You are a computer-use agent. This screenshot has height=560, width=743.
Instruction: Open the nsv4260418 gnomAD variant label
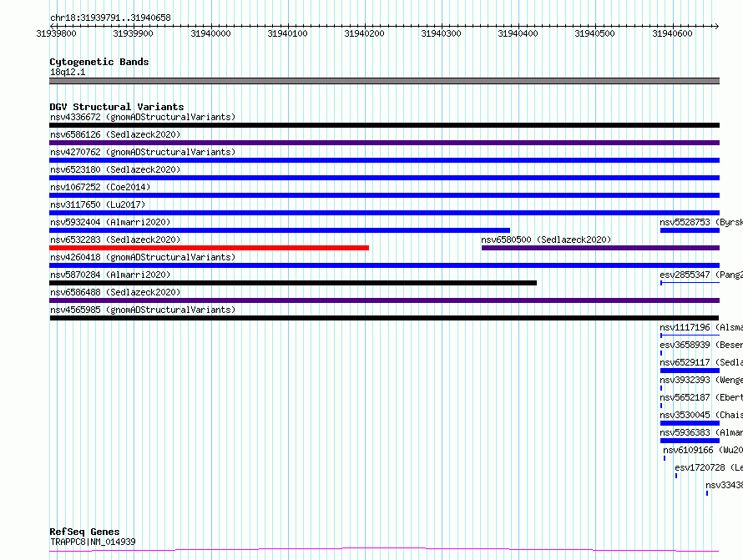click(143, 257)
